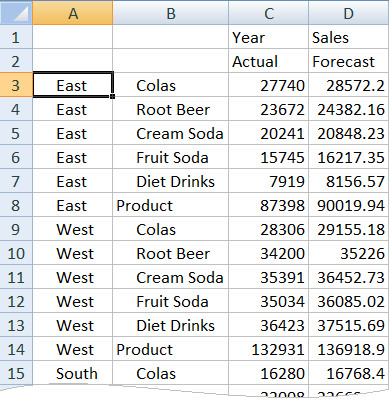Select row 3 header
This screenshot has height=400, width=389.
click(16, 85)
